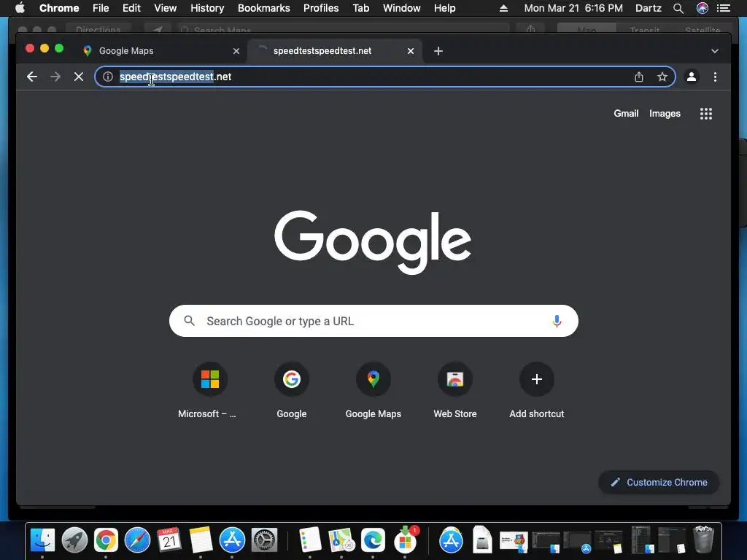
Task: Open Finder from the Dock
Action: [x=42, y=540]
